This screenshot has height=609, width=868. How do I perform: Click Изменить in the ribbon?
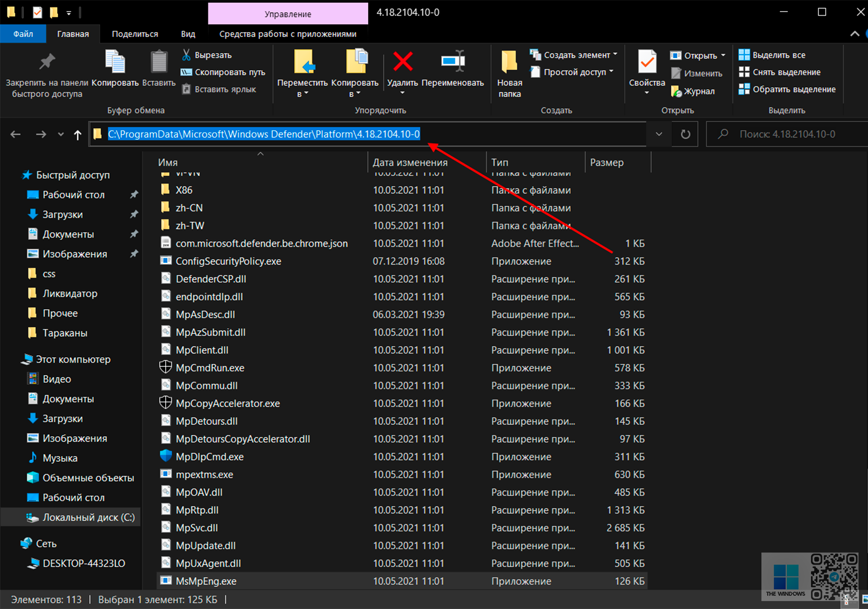click(x=697, y=73)
